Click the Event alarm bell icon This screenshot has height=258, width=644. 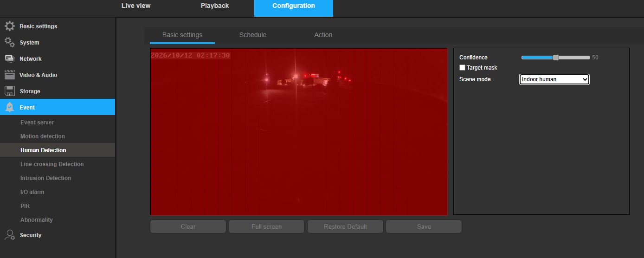[x=10, y=107]
